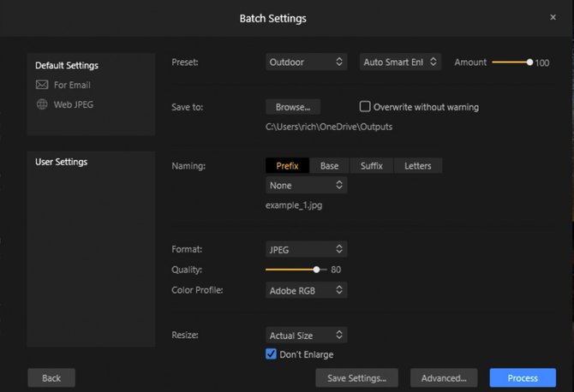Open the Auto Smart Enhance dropdown
Screen dimensions: 574x392
400,62
